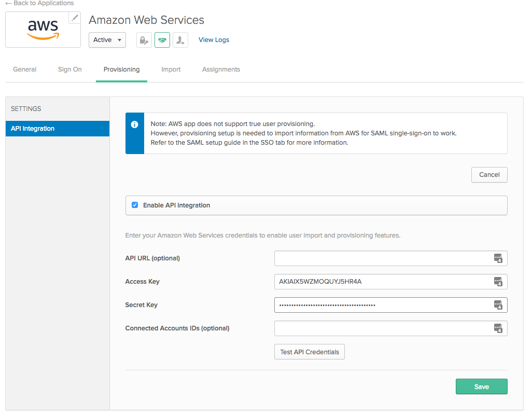Open the Import tab
The width and height of the screenshot is (532, 416).
pos(171,69)
